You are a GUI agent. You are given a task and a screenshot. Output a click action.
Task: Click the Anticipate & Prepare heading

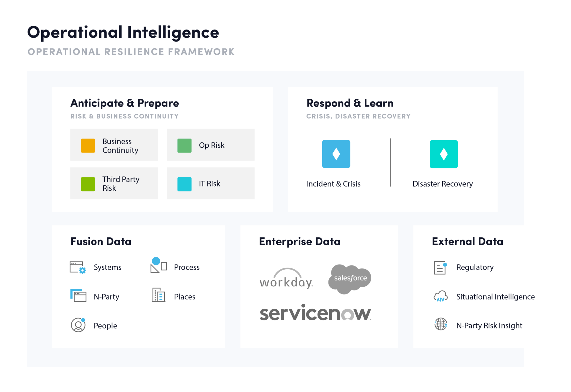click(125, 103)
